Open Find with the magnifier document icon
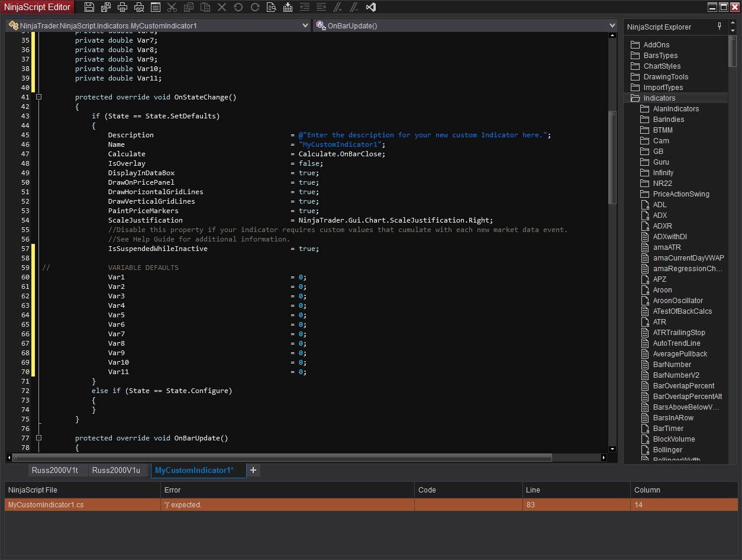 [x=272, y=8]
